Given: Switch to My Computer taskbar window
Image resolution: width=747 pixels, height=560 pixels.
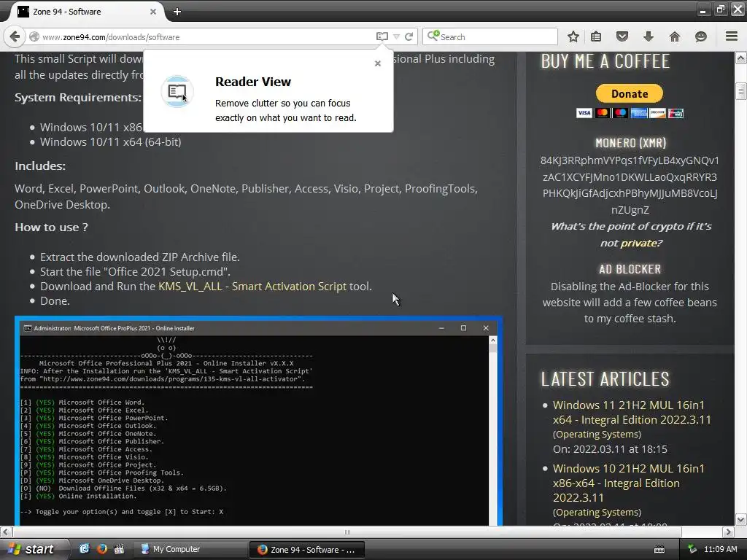Looking at the screenshot, I should click(190, 549).
